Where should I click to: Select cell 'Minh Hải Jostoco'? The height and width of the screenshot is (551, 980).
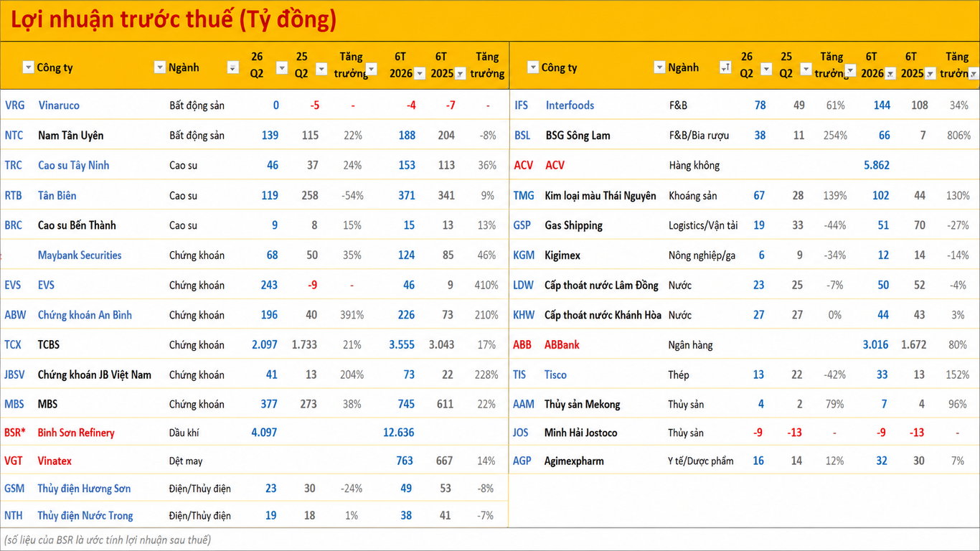[x=580, y=433]
